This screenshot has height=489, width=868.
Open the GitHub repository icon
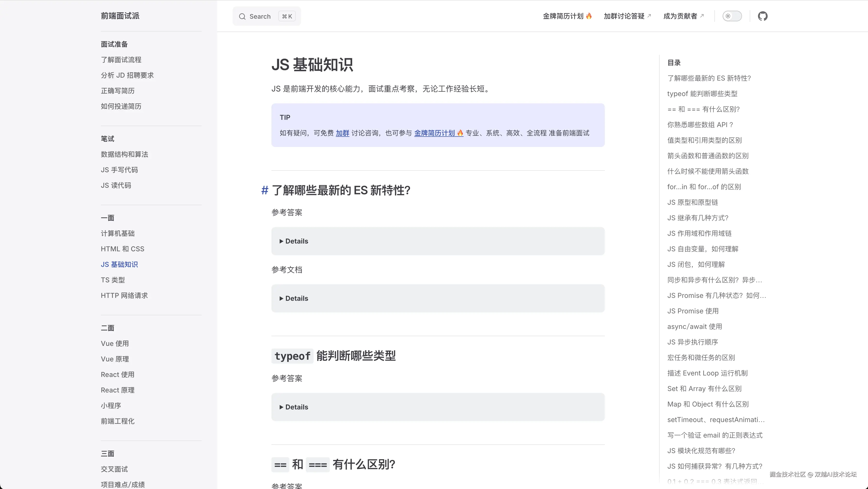tap(763, 16)
